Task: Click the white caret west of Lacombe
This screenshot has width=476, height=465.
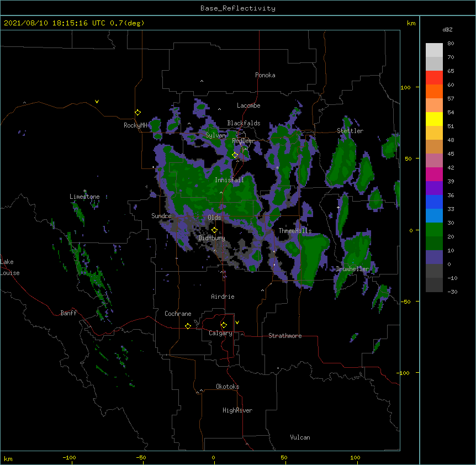Action: 219,109
